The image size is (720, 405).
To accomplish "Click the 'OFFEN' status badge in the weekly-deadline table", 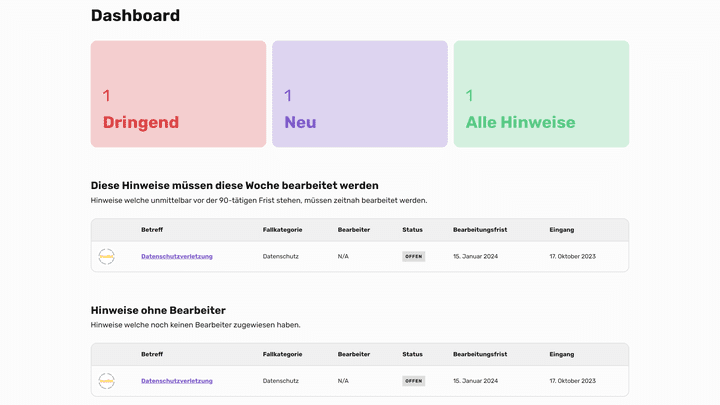I will point(414,256).
